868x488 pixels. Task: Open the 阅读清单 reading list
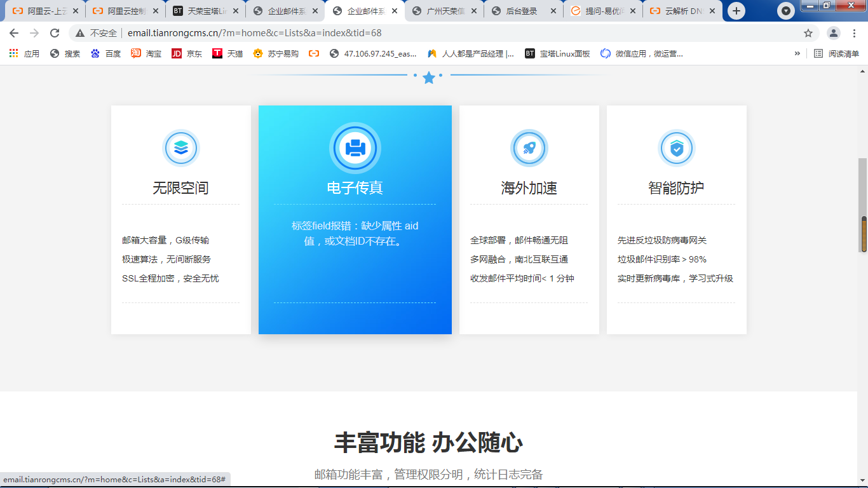point(837,54)
